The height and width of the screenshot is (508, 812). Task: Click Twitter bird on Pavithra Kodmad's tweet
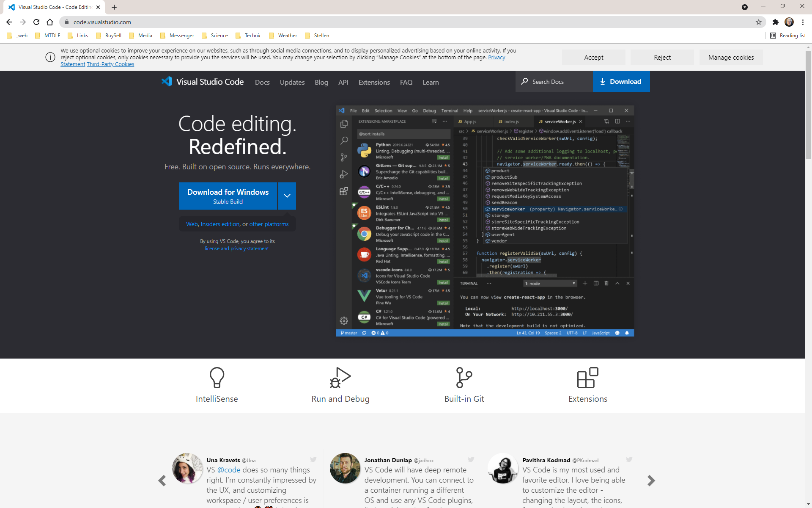point(629,460)
